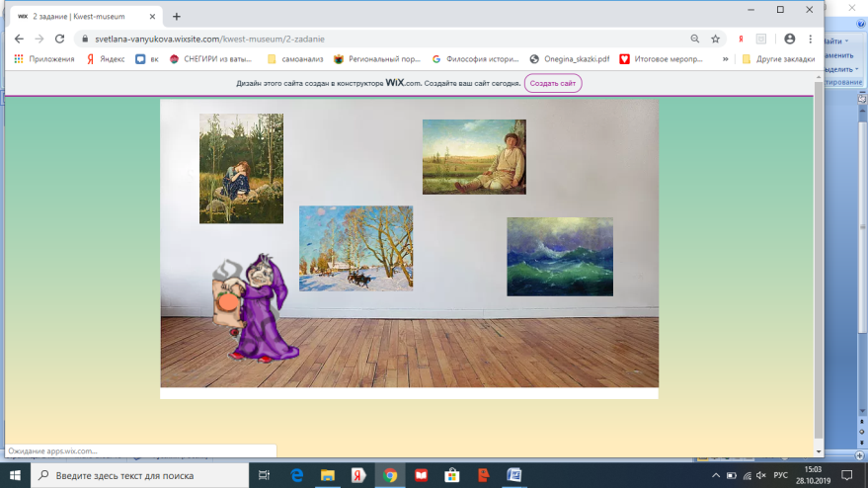
Task: Launch Microsoft Edge from the taskbar
Action: 296,475
